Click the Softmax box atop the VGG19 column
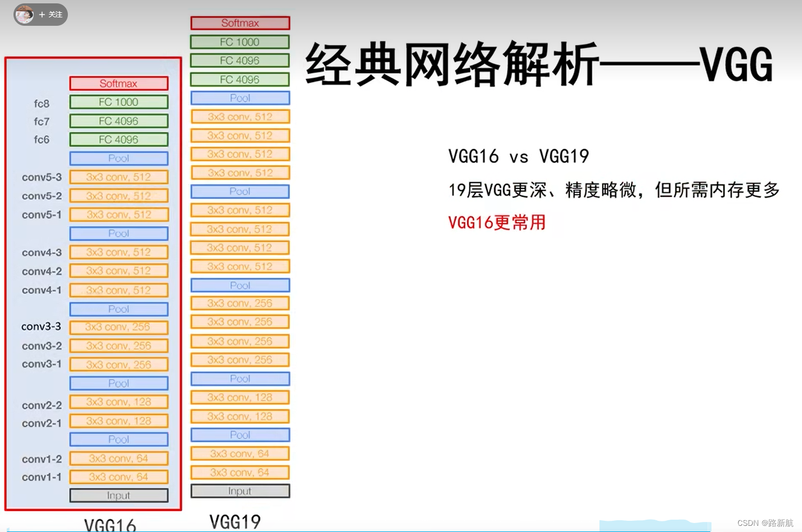This screenshot has width=802, height=532. click(240, 23)
